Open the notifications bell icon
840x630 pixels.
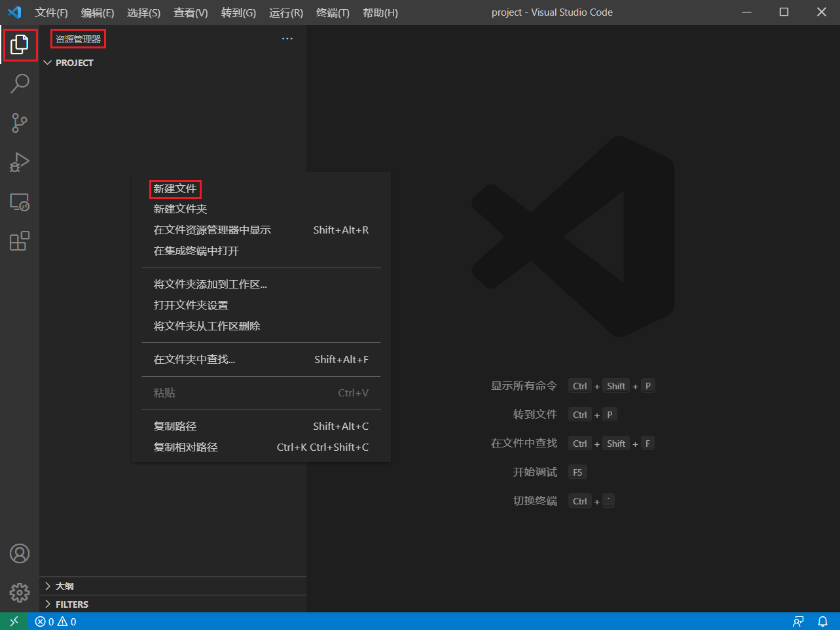tap(823, 621)
